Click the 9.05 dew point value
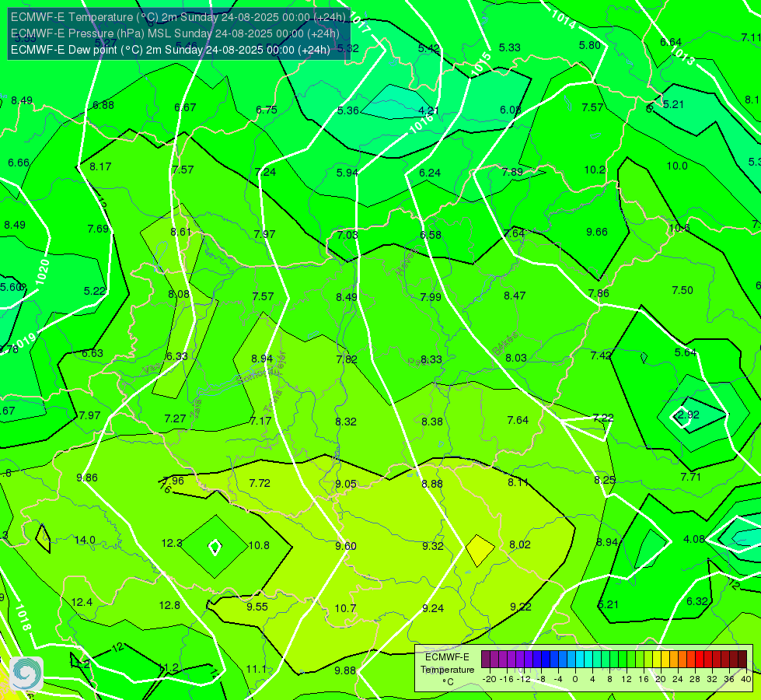The height and width of the screenshot is (700, 761). pos(346,484)
